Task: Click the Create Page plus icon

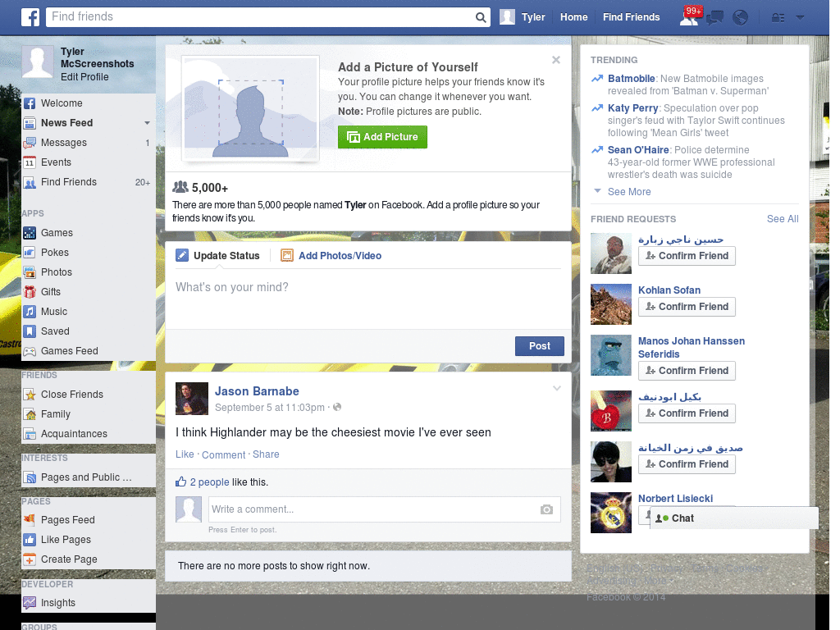Action: point(30,559)
